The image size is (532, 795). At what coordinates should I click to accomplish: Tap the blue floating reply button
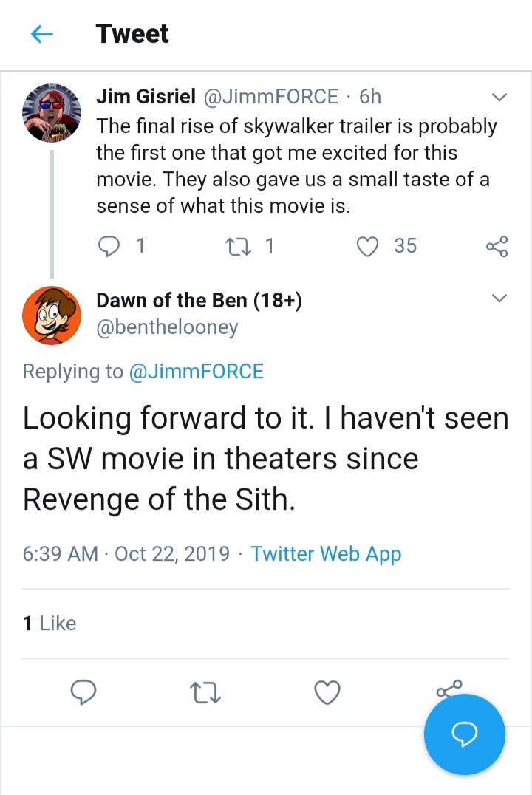(465, 734)
